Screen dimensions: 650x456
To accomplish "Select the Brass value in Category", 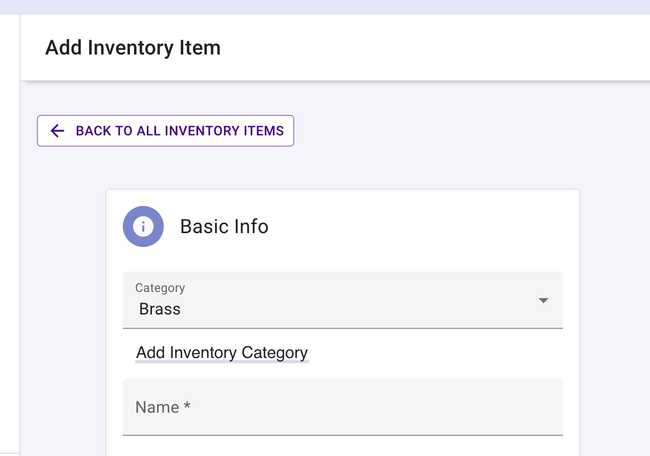I will (x=160, y=309).
